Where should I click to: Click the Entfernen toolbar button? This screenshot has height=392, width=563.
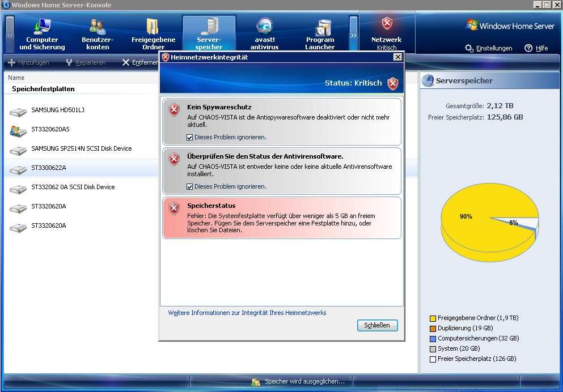pyautogui.click(x=140, y=62)
